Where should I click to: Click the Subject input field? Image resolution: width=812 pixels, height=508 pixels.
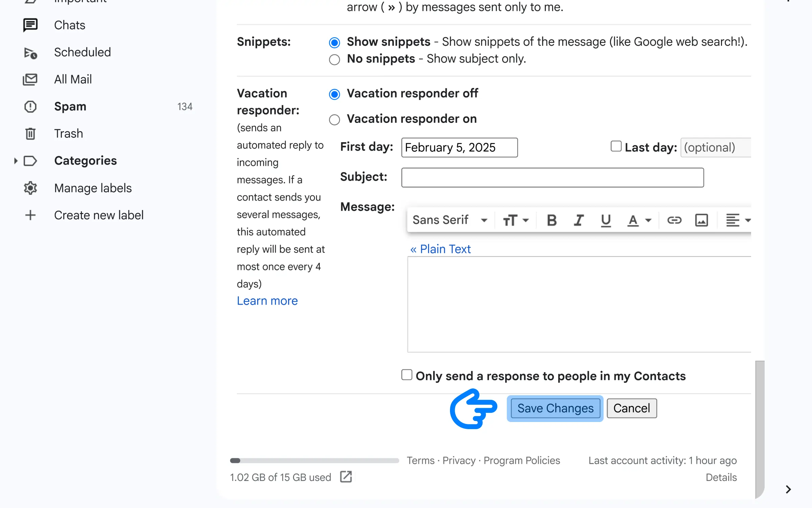click(552, 177)
